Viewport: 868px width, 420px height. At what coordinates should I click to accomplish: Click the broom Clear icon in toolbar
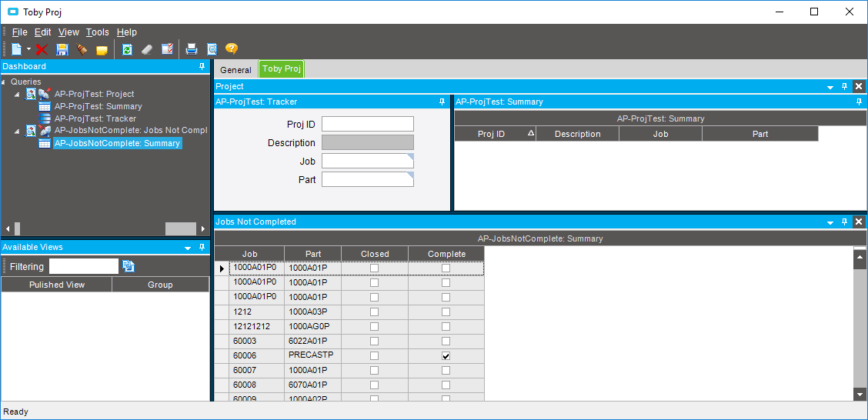[x=82, y=50]
